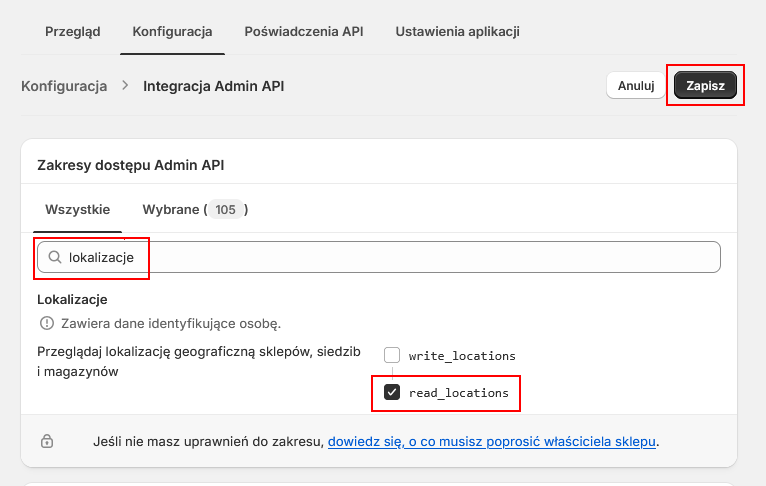Open the Poświadczenia API tab
Viewport: 766px width, 486px height.
click(x=304, y=32)
